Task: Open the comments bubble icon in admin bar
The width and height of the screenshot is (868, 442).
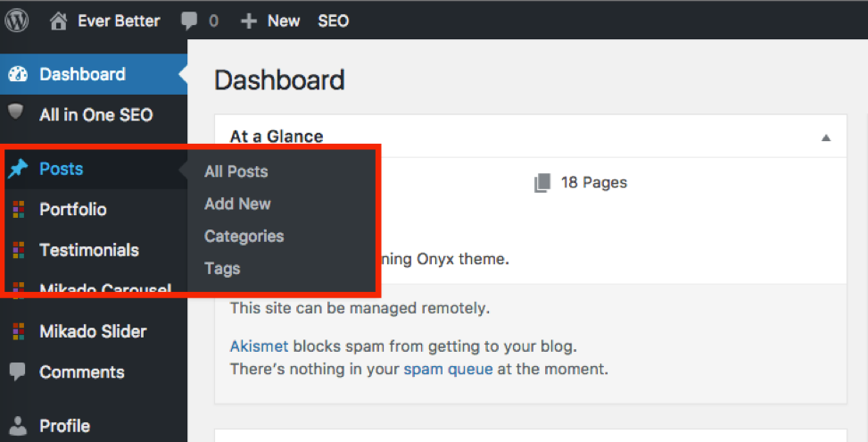Action: (189, 21)
